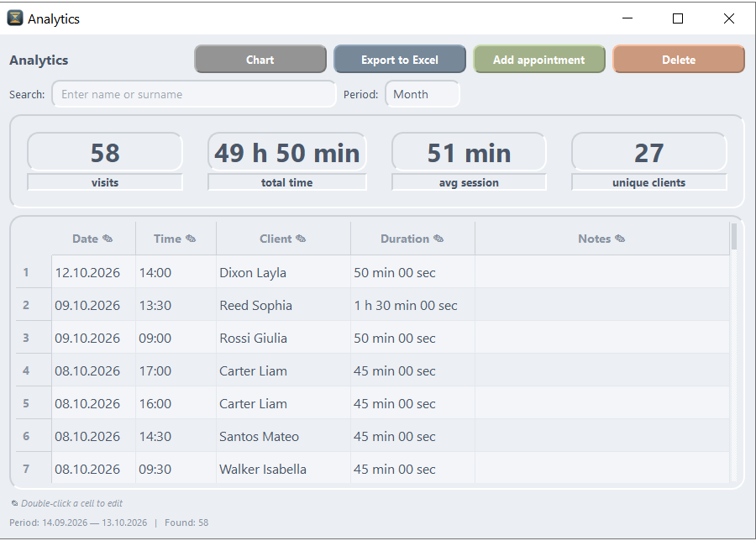Click the table's vertical scrollbar thumb
Viewport: 756px width, 541px height.
coord(734,236)
